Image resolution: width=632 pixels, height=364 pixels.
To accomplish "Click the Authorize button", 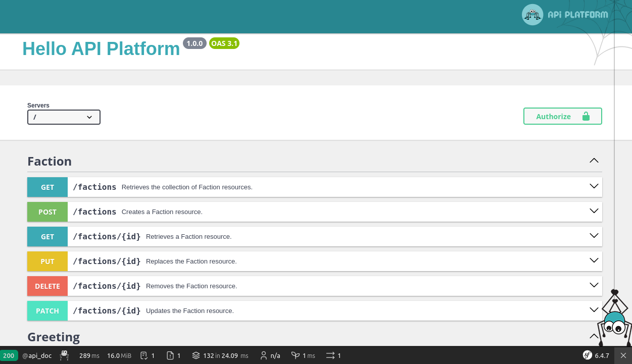I will tap(562, 116).
